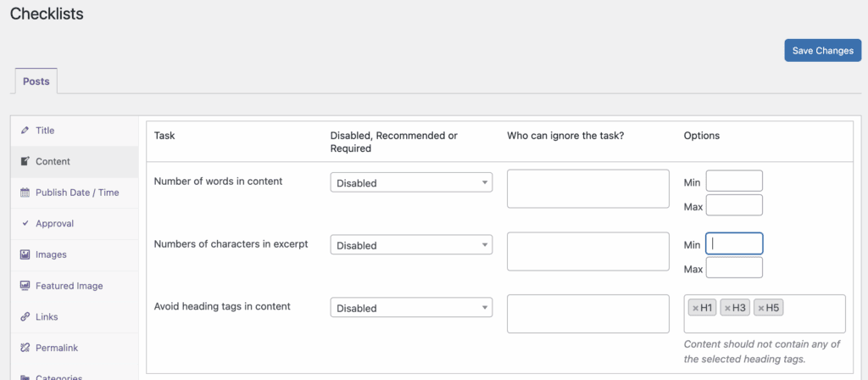868x380 pixels.
Task: Open the characters in excerpt status dropdown
Action: coord(411,245)
